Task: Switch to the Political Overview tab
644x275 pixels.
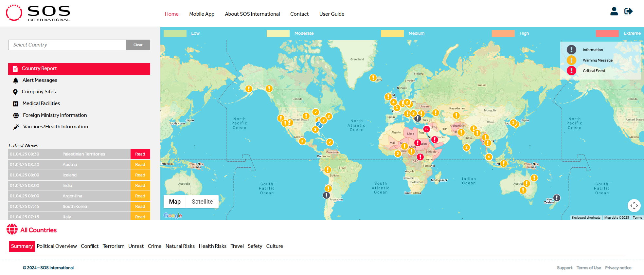Action: click(x=57, y=246)
